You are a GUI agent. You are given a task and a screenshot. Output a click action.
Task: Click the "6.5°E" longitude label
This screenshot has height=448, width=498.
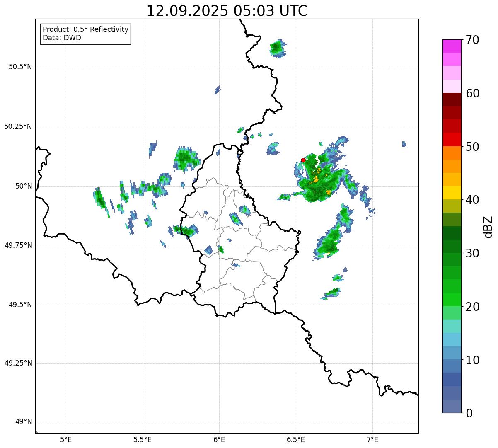click(x=296, y=440)
